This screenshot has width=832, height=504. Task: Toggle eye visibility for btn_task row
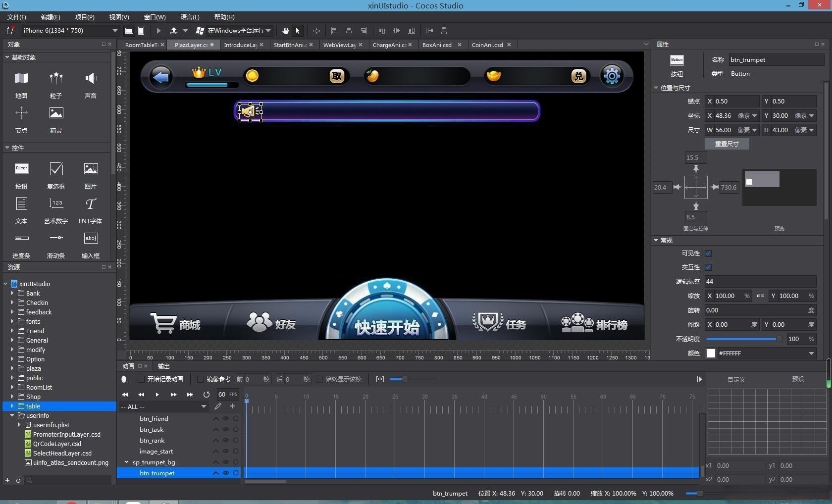226,430
